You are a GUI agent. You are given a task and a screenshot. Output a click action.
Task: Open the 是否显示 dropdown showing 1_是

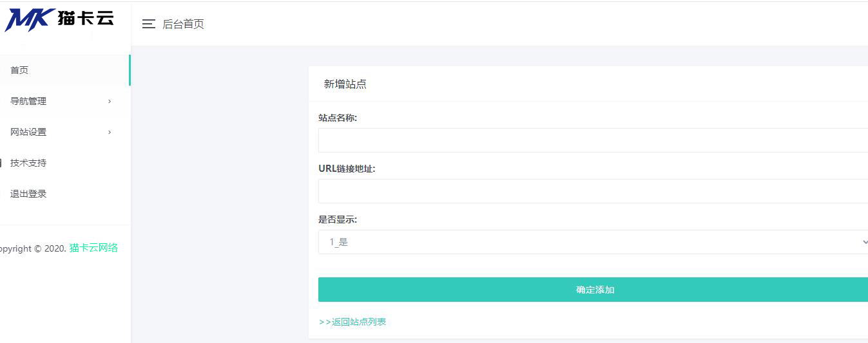click(593, 242)
